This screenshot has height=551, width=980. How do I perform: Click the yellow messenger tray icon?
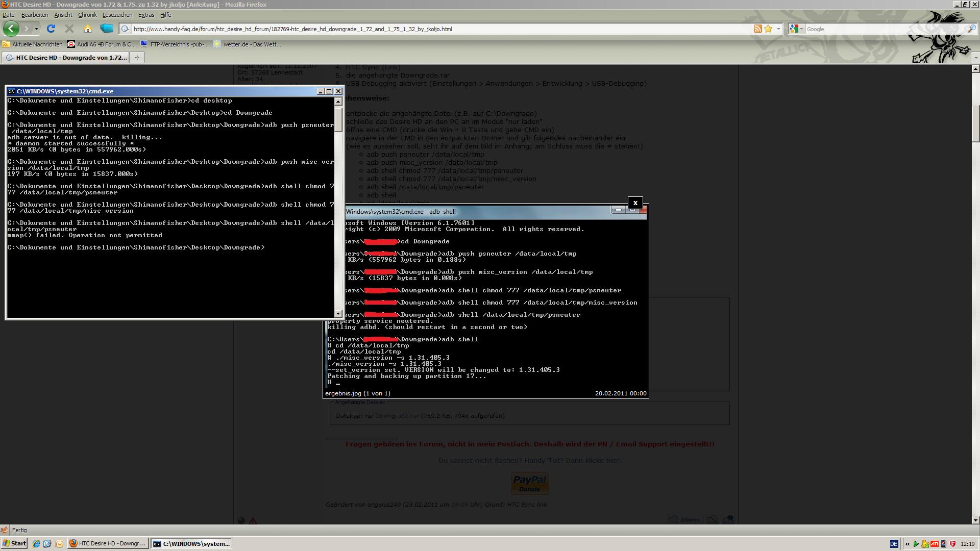pos(925,544)
